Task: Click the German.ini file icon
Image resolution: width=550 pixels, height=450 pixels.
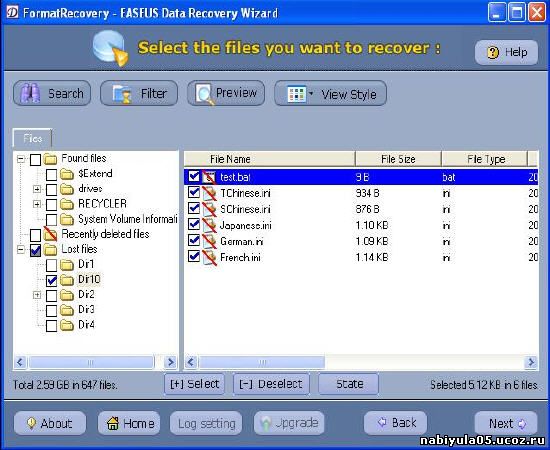Action: pos(209,241)
